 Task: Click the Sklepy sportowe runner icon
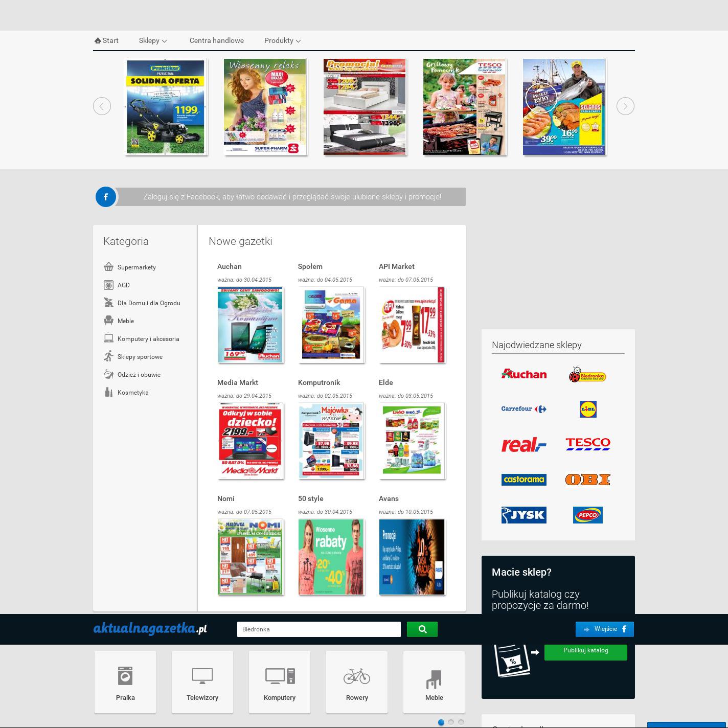point(108,356)
